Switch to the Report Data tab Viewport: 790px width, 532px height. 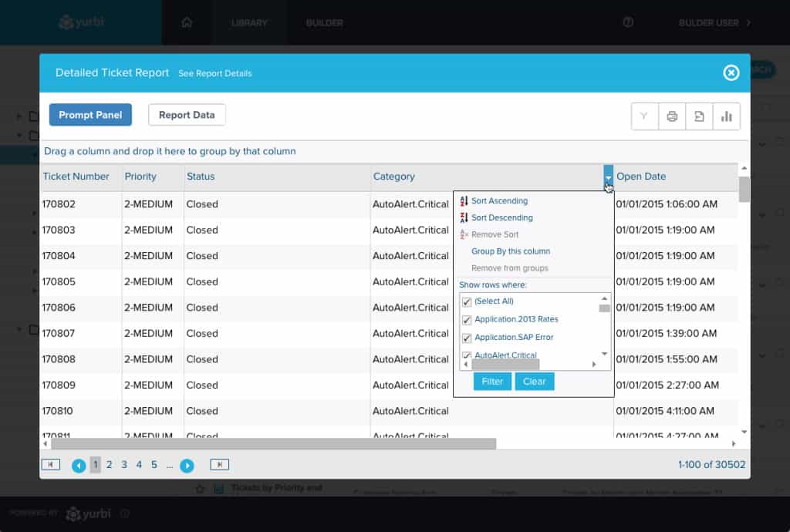point(187,114)
